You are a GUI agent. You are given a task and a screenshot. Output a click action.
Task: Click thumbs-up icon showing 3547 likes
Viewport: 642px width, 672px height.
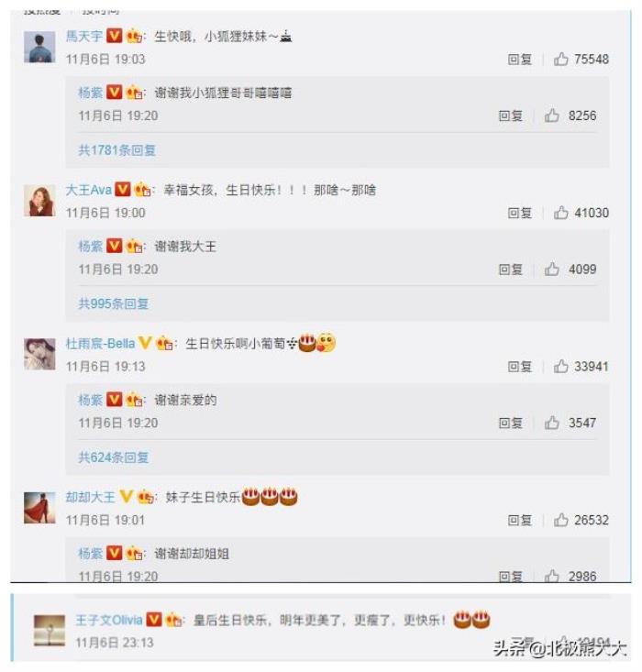[551, 423]
